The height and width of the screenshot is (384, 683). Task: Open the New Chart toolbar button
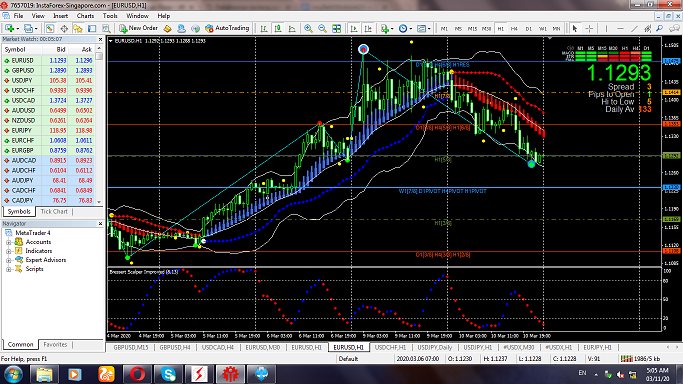(9, 28)
